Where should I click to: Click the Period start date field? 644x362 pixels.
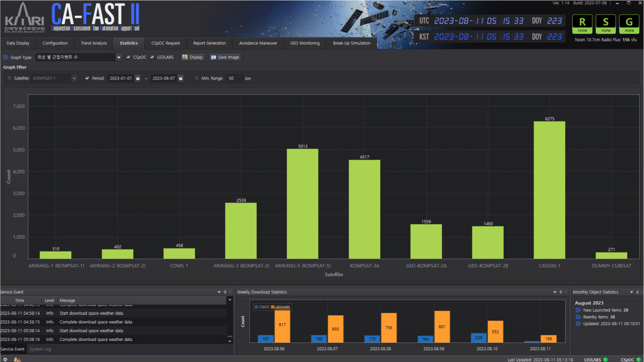[x=121, y=79]
